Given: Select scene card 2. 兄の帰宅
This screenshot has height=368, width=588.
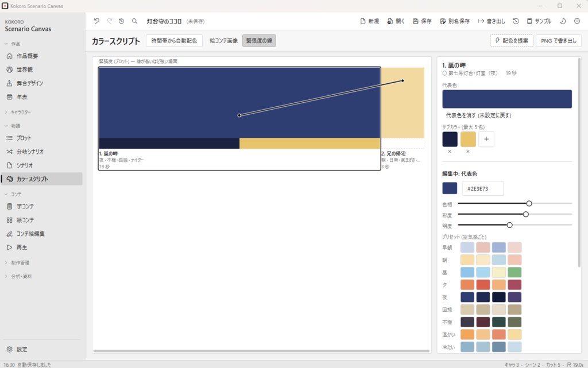Looking at the screenshot, I should (x=403, y=118).
